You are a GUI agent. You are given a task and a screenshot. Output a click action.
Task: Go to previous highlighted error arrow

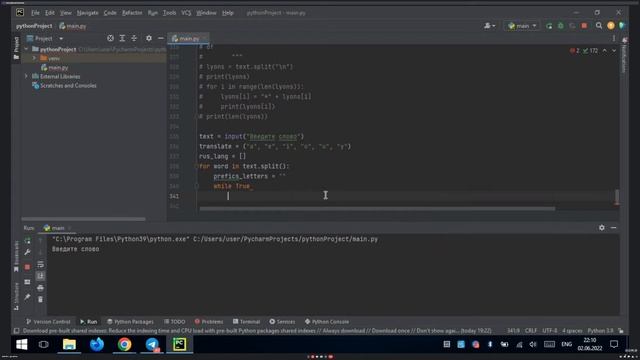tap(604, 51)
